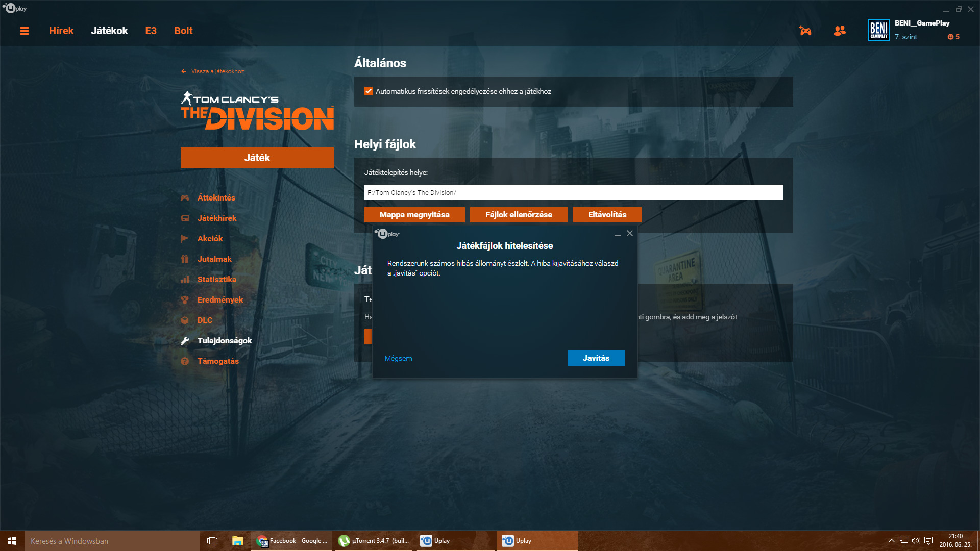Image resolution: width=980 pixels, height=551 pixels.
Task: Click the DLC box icon
Action: tap(185, 320)
